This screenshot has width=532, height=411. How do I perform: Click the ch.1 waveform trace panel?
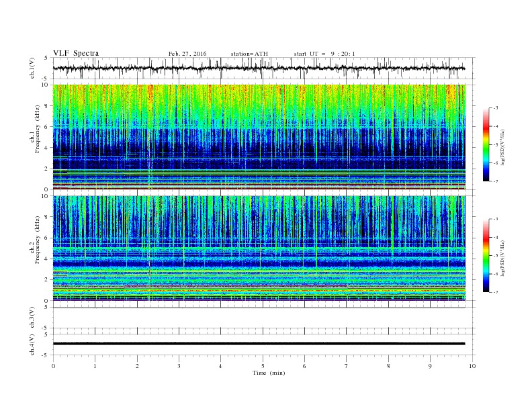tap(264, 68)
